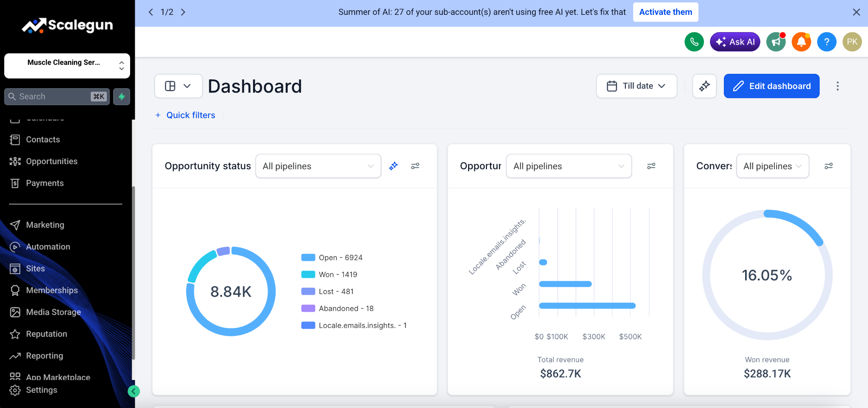
Task: Click the sidebar Search field
Action: tap(57, 96)
